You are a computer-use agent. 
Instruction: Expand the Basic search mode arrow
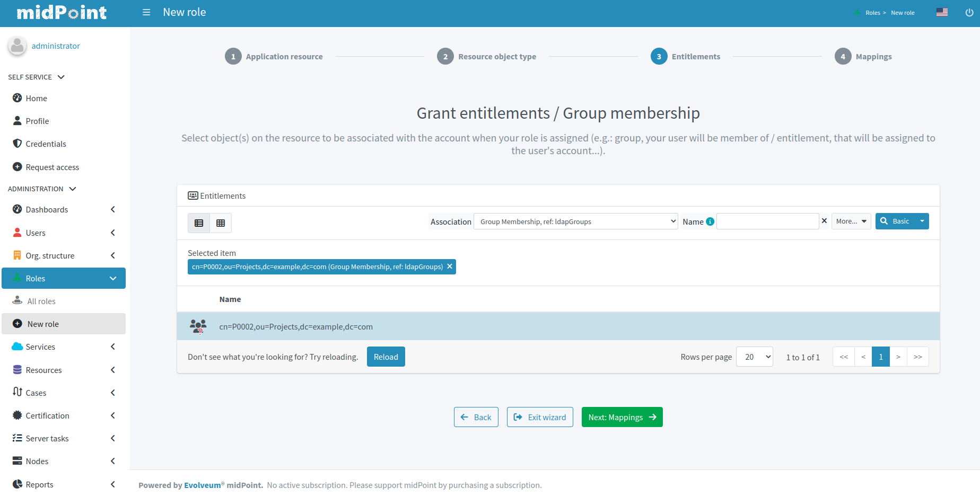click(x=922, y=221)
